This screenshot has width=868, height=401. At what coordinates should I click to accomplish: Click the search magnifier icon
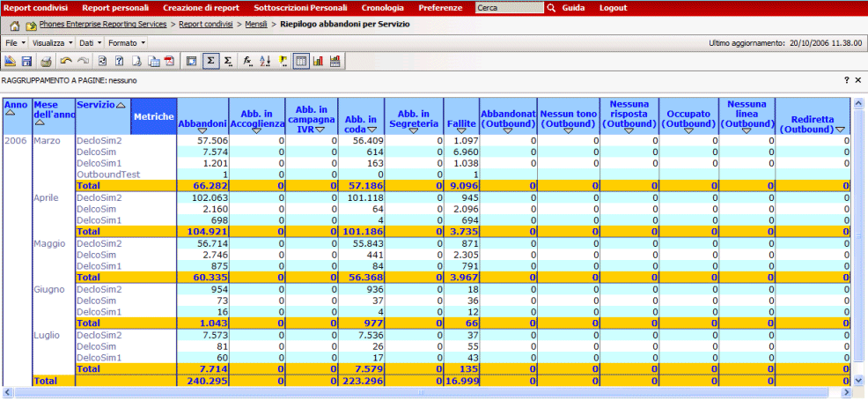(x=551, y=8)
